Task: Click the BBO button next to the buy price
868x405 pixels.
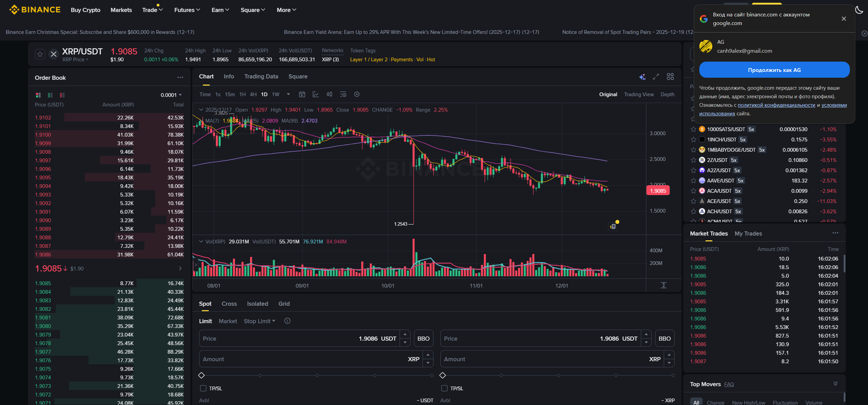Action: tap(423, 338)
